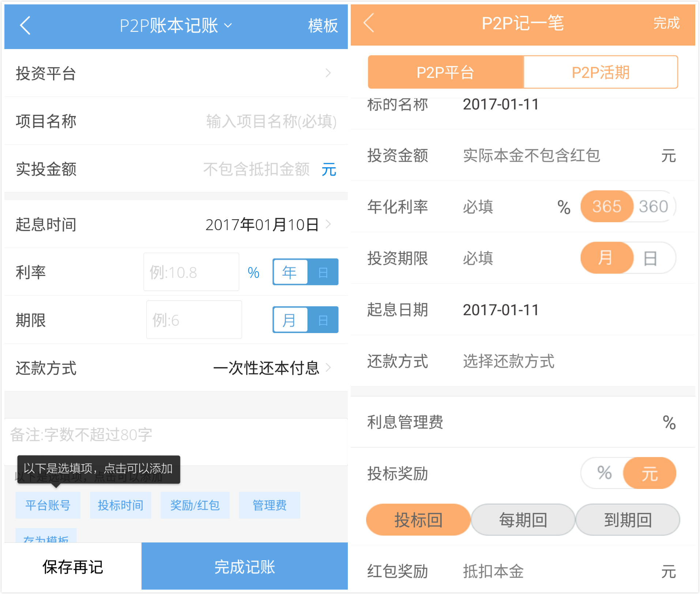Switch the 利率 unit toggle to 日
Viewport: 700px width, 594px height.
click(x=323, y=272)
